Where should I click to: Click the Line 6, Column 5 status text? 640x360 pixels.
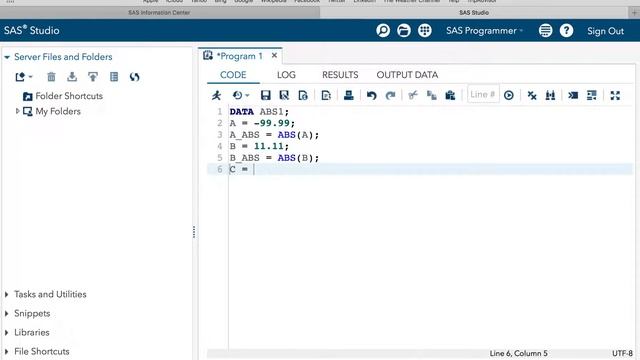point(518,353)
